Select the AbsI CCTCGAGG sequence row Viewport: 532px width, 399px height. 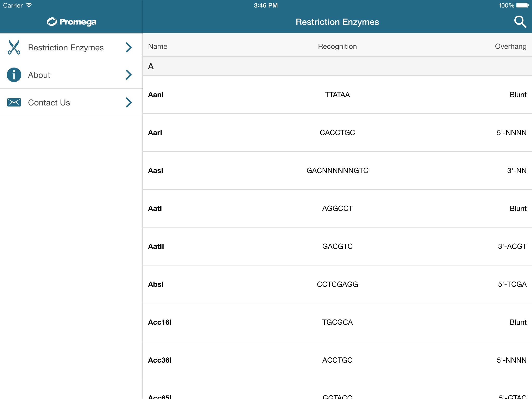[x=337, y=284]
